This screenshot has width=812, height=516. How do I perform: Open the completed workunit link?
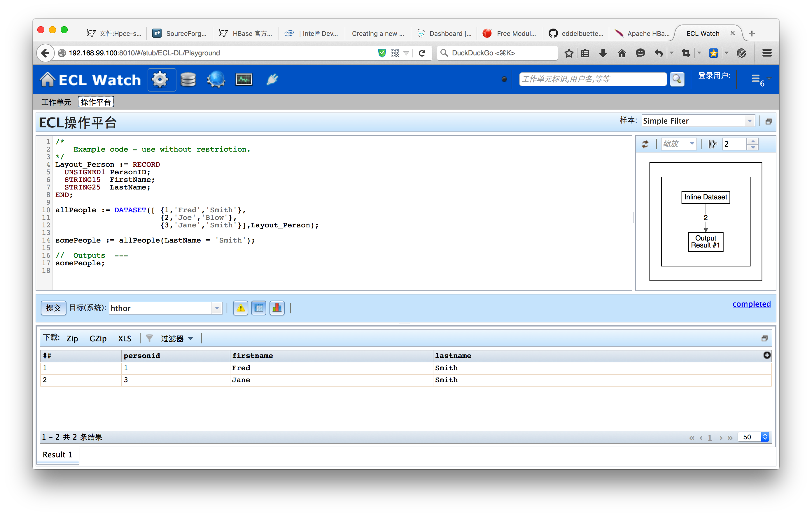pyautogui.click(x=751, y=304)
